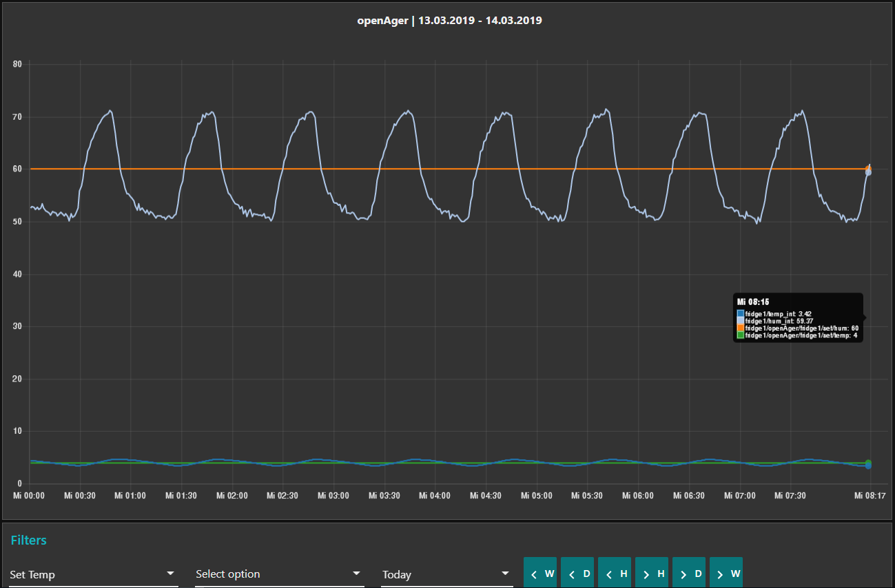
Task: Click x-axis label 'Mi 07:30'
Action: (790, 495)
